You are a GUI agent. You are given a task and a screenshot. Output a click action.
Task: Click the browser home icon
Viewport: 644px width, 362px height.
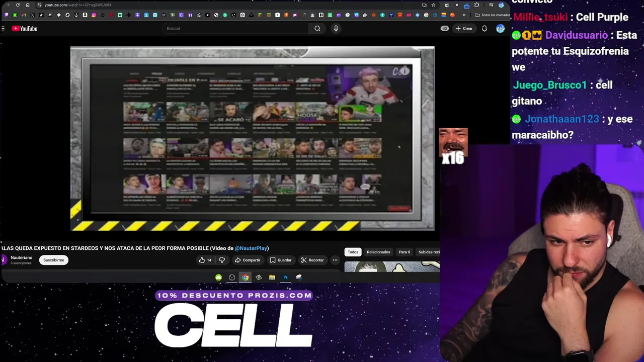click(28, 5)
